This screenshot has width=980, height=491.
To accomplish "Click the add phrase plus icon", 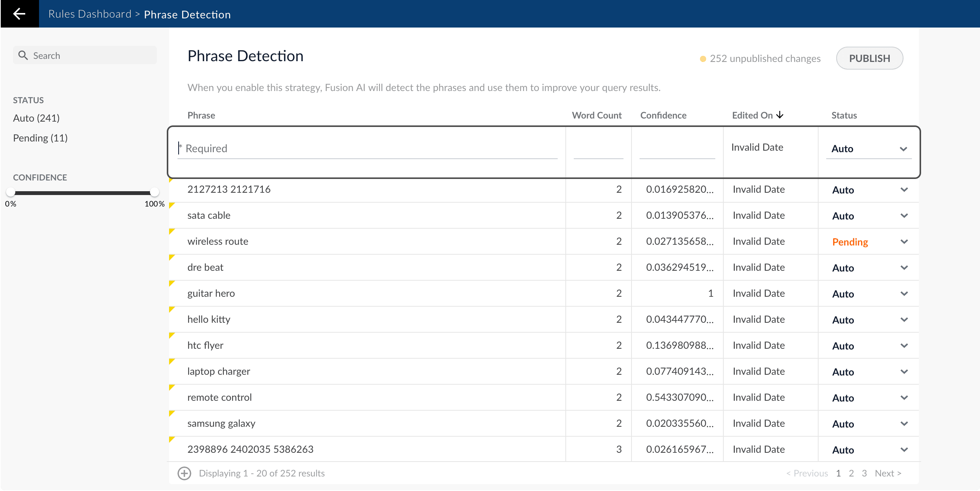I will [x=184, y=473].
